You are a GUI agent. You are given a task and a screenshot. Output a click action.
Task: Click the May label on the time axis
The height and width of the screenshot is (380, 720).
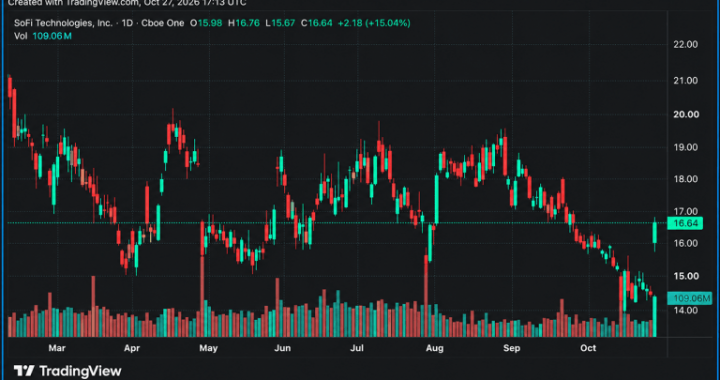(x=208, y=348)
